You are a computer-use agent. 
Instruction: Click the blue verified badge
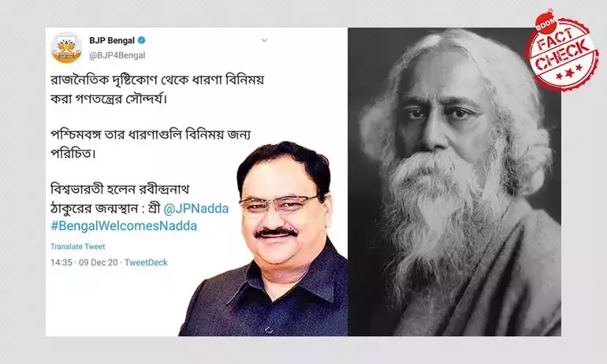(x=142, y=40)
